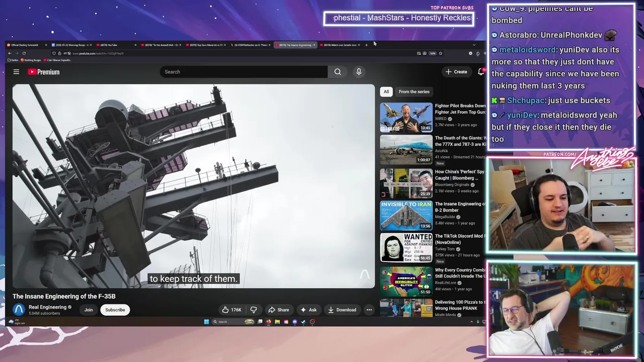Viewport: 644px width, 362px height.
Task: Click browser zoom level indicator 160%
Action: click(432, 53)
